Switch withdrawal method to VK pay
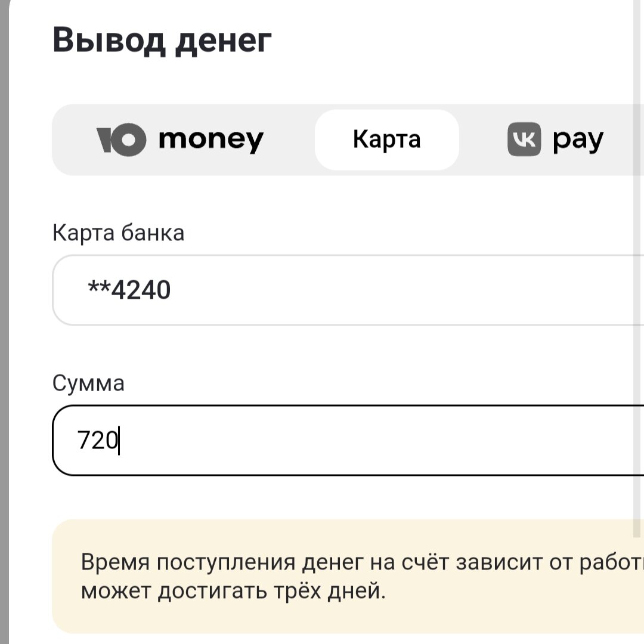Image resolution: width=644 pixels, height=644 pixels. (x=555, y=138)
